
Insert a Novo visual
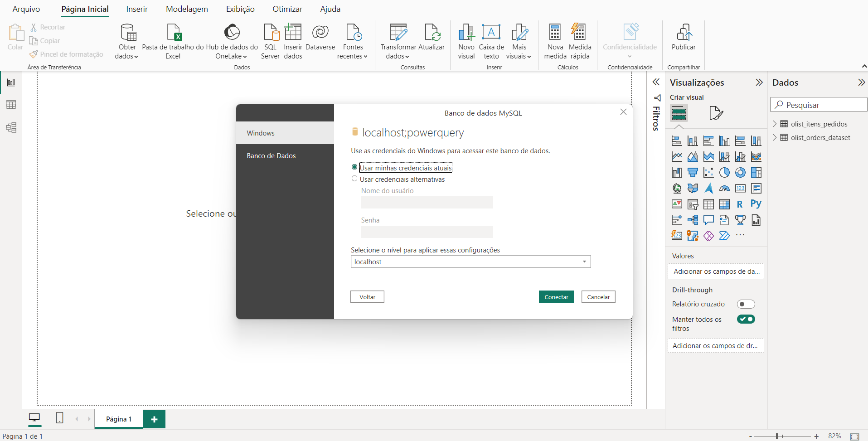point(466,42)
